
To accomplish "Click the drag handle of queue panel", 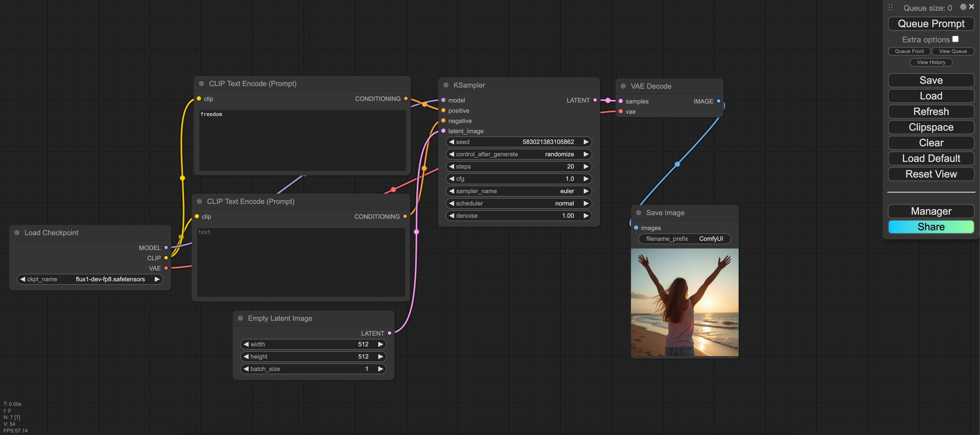I will pos(891,7).
